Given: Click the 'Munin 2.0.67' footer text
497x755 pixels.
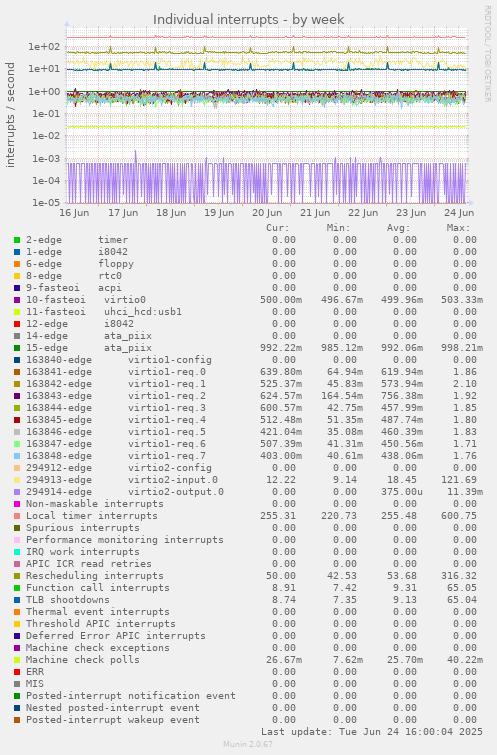Looking at the screenshot, I should click(248, 744).
